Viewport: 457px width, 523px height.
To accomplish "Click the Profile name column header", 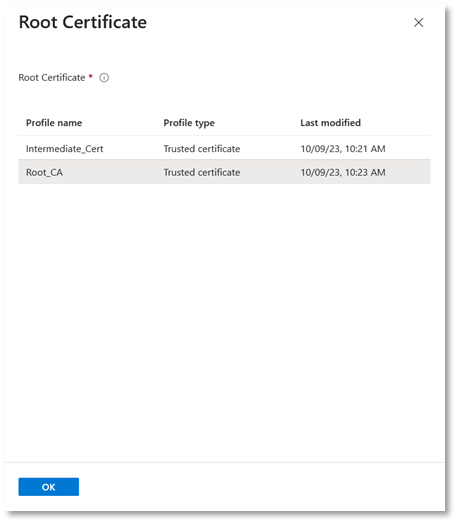I will (x=54, y=123).
